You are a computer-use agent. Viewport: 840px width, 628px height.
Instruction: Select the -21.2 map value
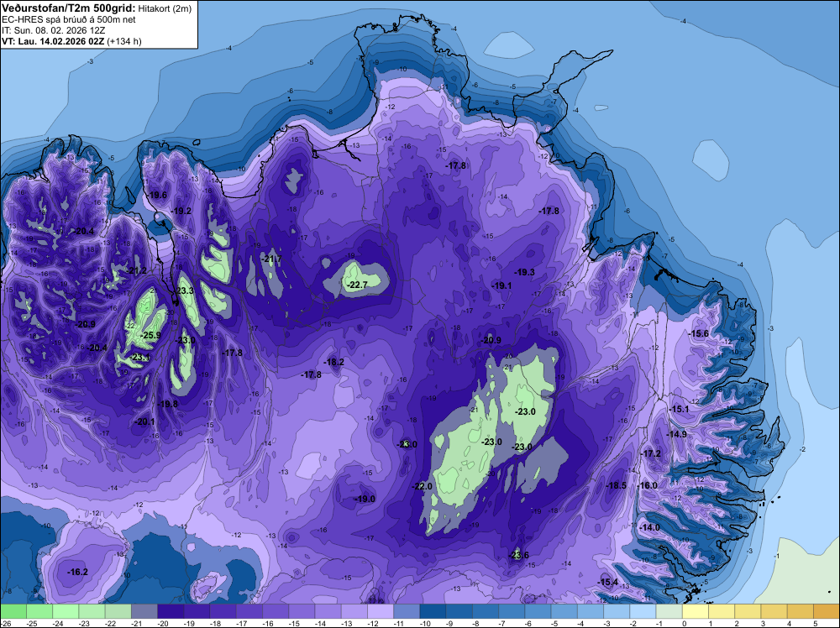point(137,271)
